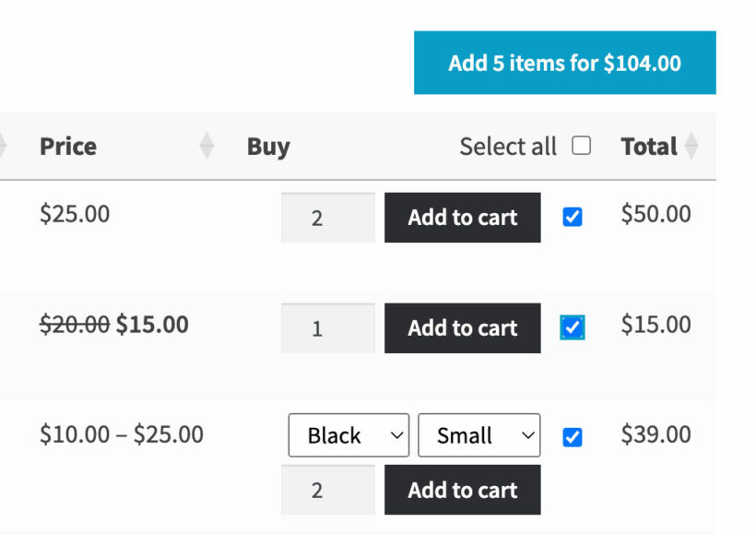Click the Select all label text
Viewport: 756px width, 534px height.
point(508,147)
